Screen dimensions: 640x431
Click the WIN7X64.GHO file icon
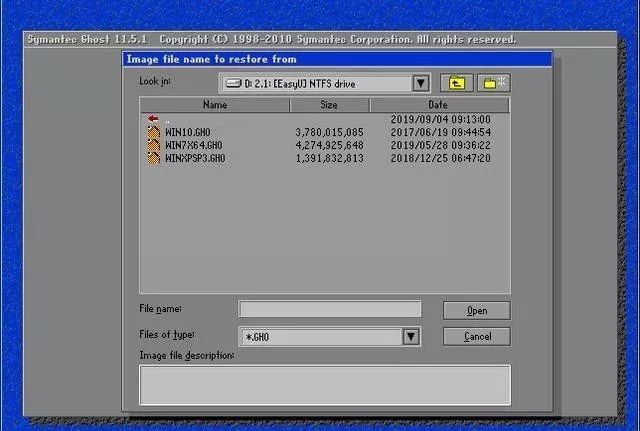(x=153, y=145)
